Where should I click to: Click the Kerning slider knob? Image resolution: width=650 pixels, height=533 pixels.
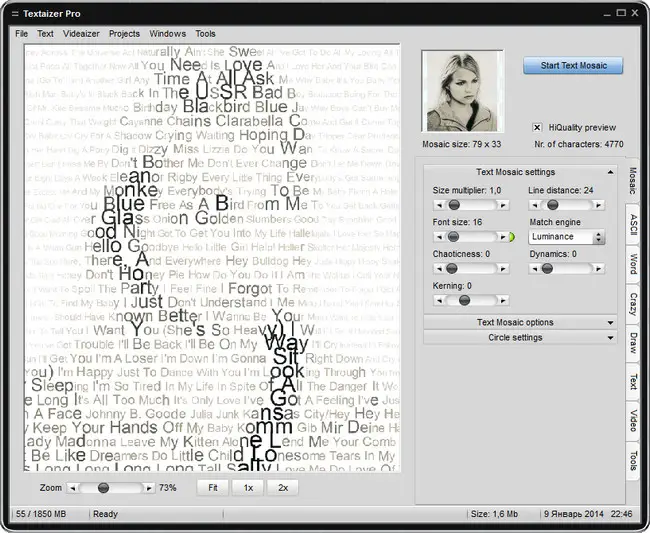[465, 300]
